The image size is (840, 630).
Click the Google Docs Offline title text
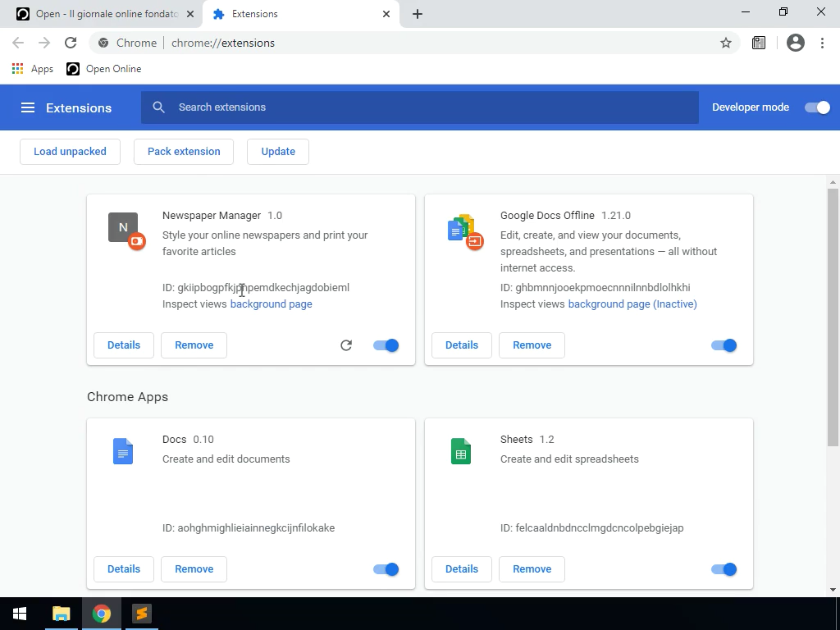pos(547,216)
